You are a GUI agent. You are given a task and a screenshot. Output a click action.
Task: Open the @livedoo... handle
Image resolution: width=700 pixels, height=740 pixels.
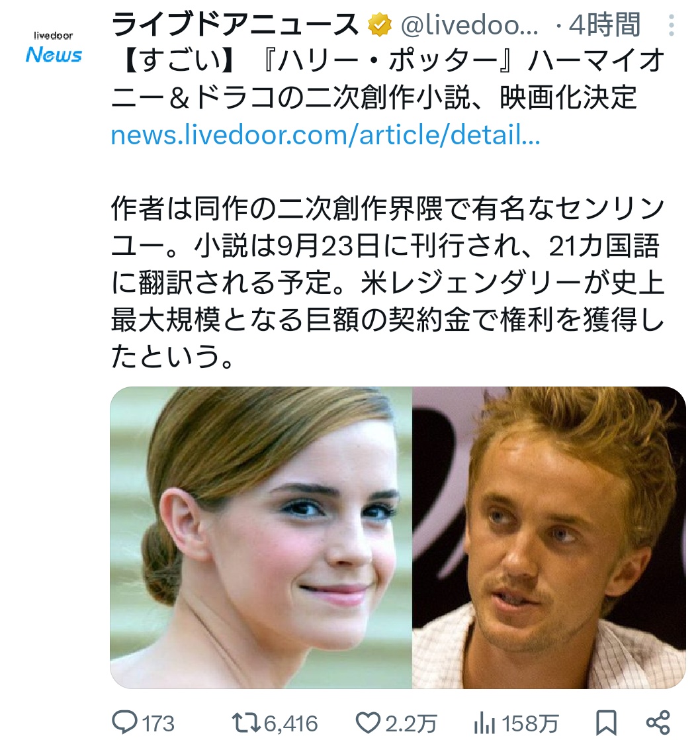pos(469,25)
